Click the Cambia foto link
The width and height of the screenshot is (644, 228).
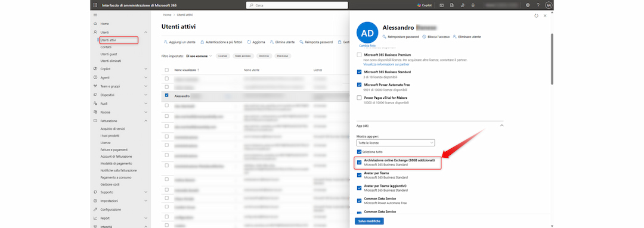(367, 45)
